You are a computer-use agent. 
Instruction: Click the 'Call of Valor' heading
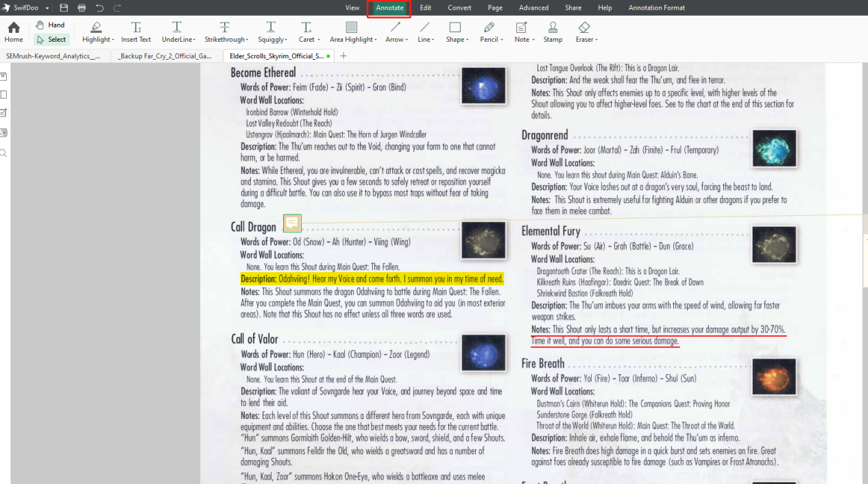pos(254,339)
